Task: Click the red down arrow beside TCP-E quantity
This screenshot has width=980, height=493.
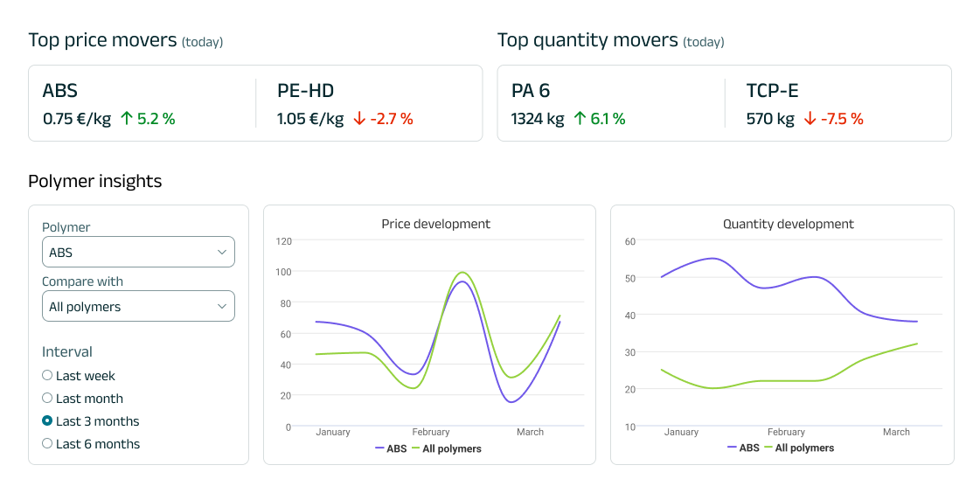Action: (x=810, y=119)
